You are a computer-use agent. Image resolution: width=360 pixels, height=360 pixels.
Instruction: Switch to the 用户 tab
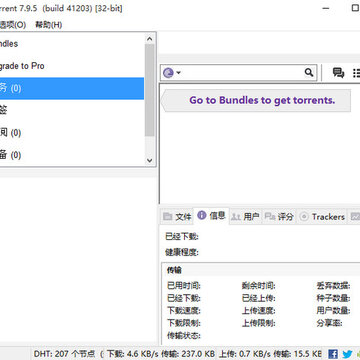pos(246,217)
